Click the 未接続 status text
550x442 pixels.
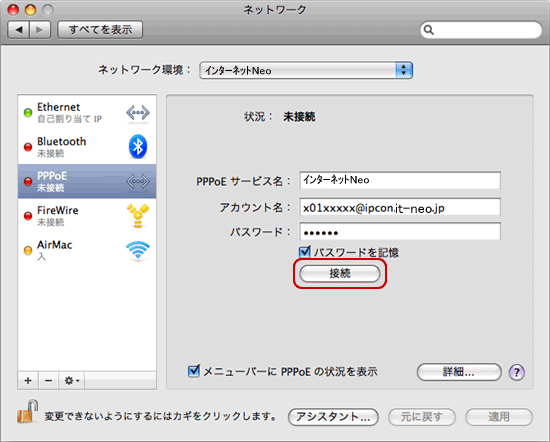click(299, 116)
